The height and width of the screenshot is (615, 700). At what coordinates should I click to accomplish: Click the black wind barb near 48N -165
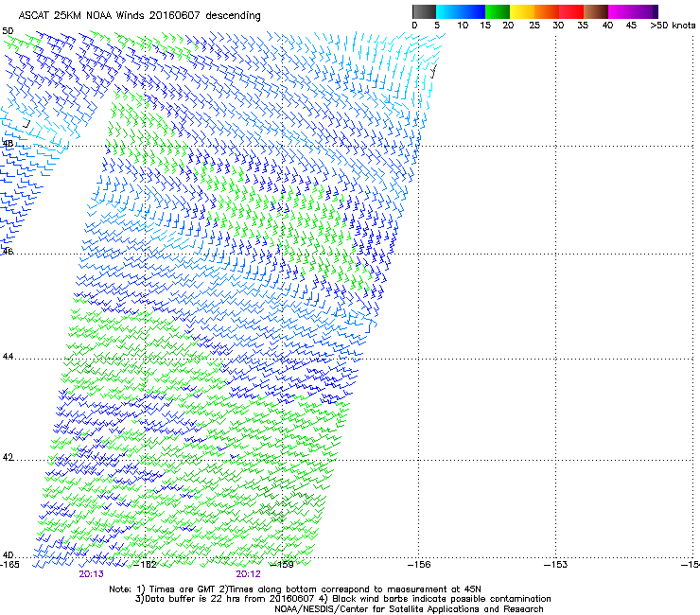pyautogui.click(x=26, y=124)
